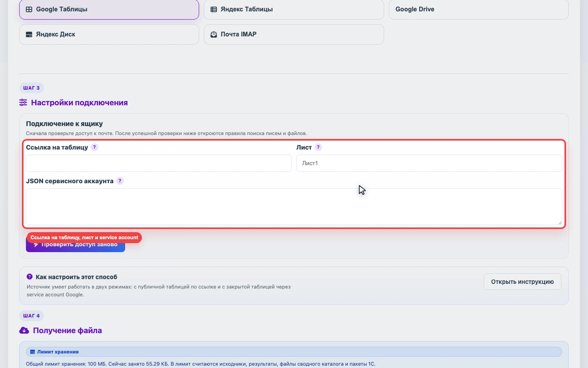Click the ШАГ 4 step badge
This screenshot has height=368, width=588.
tap(31, 316)
